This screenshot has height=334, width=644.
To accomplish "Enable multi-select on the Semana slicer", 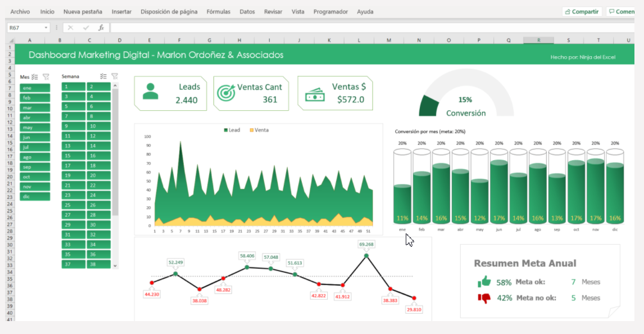I will (103, 76).
